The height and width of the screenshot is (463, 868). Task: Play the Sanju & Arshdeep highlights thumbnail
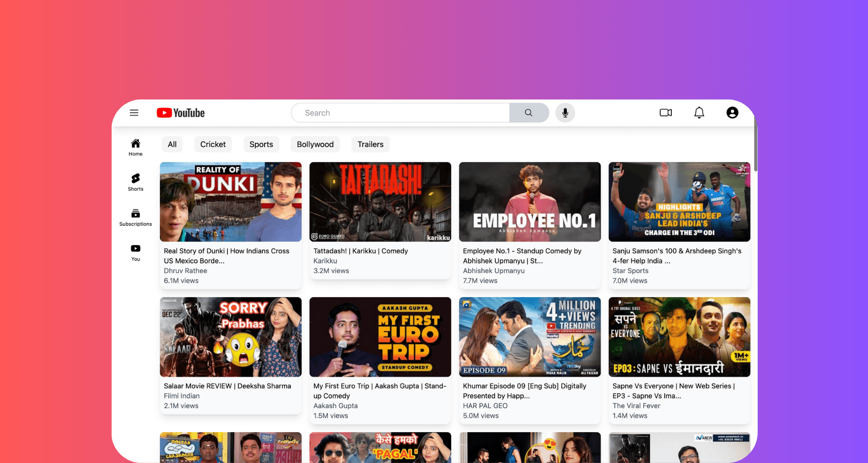(679, 202)
